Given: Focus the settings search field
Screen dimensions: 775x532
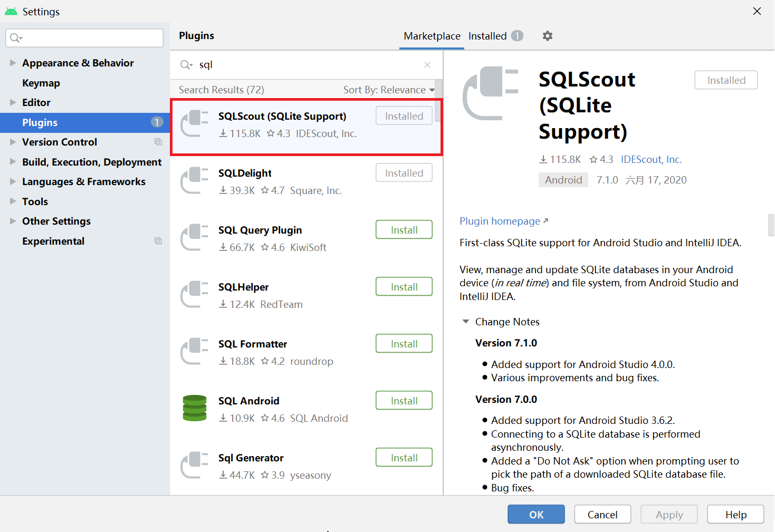Looking at the screenshot, I should [84, 38].
